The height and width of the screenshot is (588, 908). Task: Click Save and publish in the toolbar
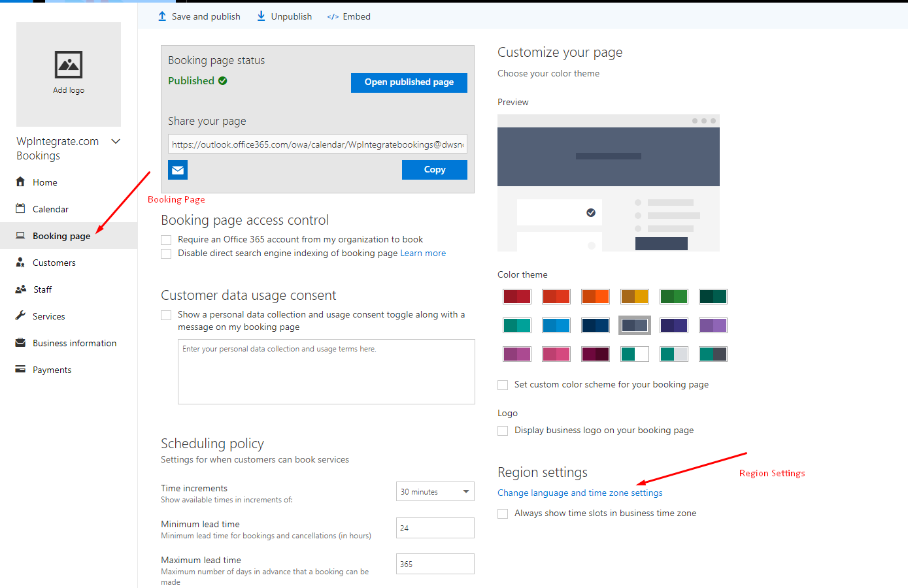point(199,16)
